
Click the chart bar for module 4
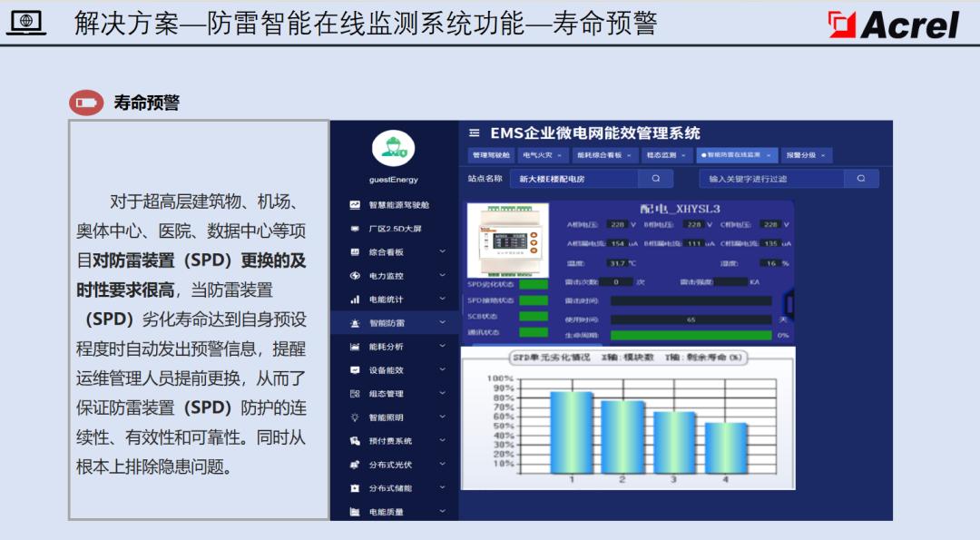726,448
